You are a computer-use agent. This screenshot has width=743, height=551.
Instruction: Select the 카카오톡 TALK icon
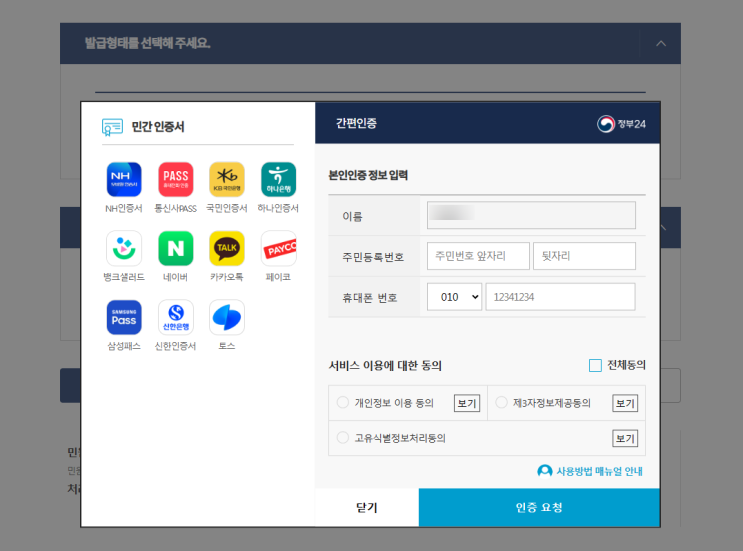(227, 248)
